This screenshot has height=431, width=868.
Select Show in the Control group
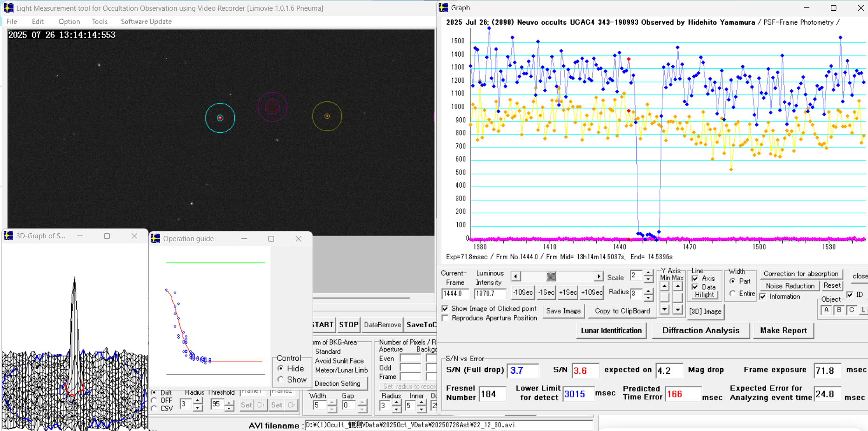click(x=280, y=379)
